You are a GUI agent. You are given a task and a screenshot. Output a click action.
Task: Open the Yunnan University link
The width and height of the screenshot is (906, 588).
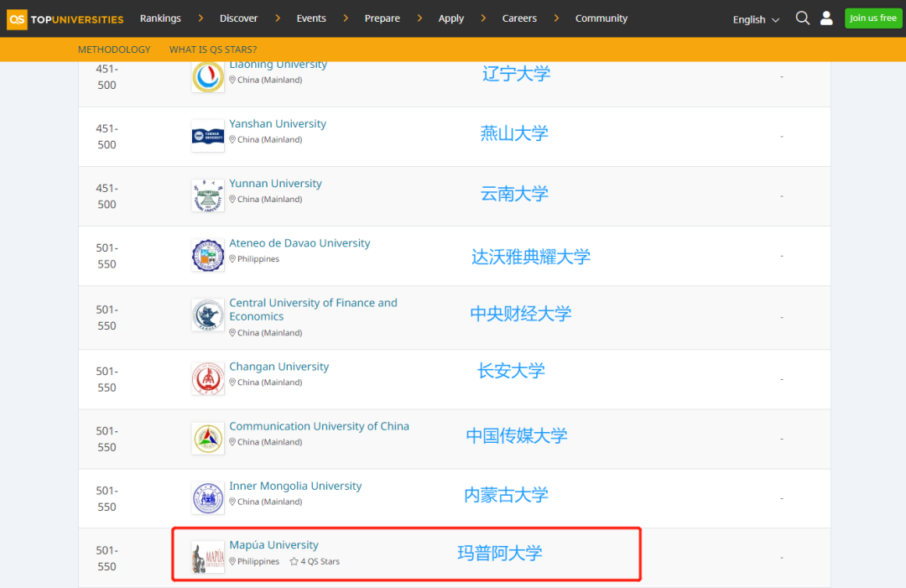coord(276,183)
